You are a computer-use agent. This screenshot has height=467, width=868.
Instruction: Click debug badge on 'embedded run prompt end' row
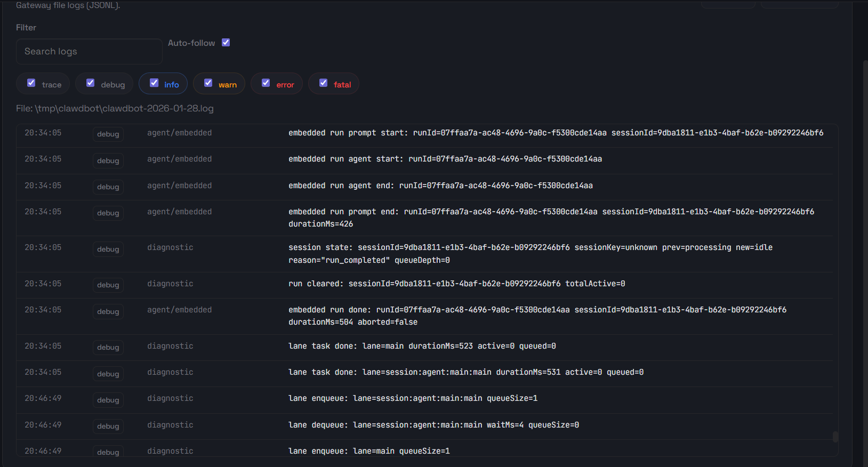[108, 213]
